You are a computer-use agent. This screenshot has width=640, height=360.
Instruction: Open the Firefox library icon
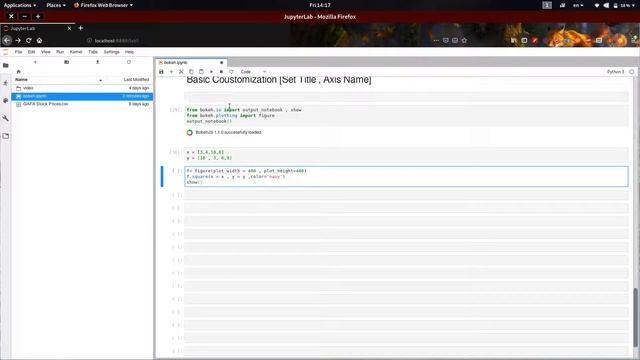[x=513, y=40]
